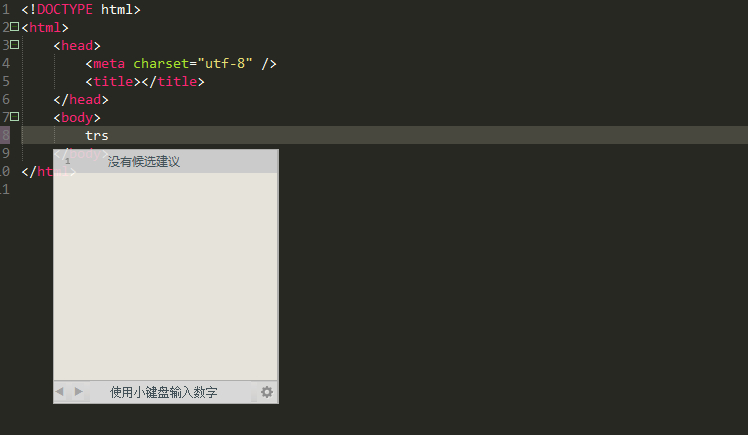Click the '使用小键盘输入数字' hint text
The image size is (748, 435).
[164, 392]
